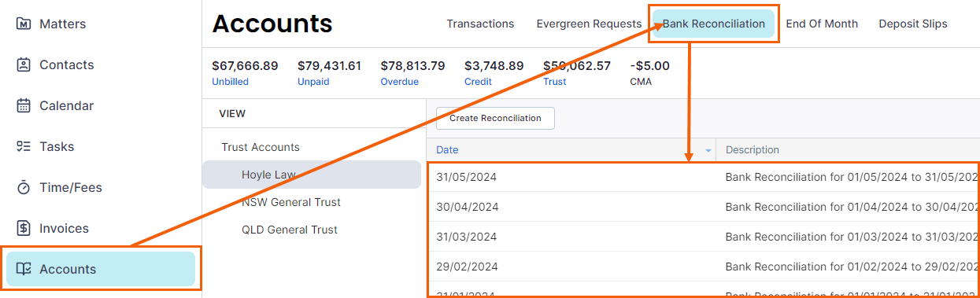Click the Overdue total link
This screenshot has height=298, width=980.
[x=400, y=82]
